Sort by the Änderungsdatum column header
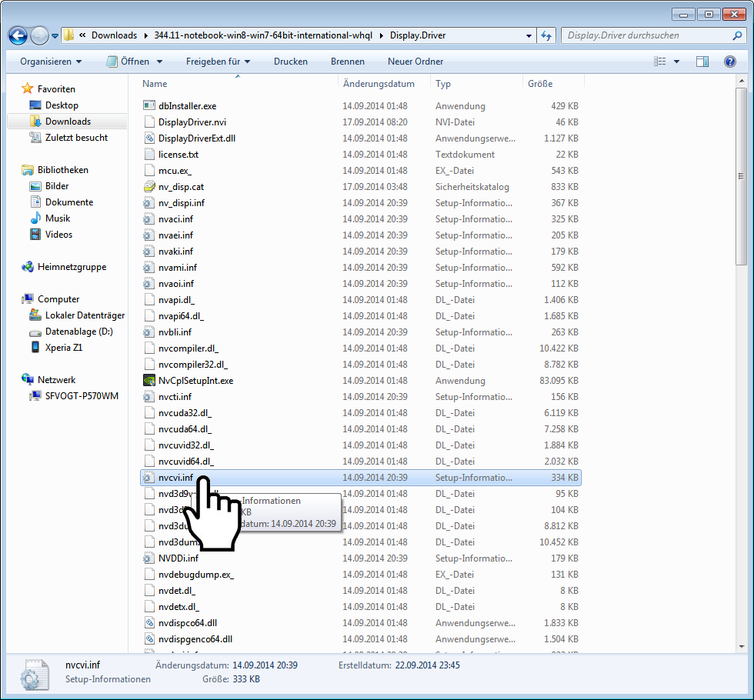 pyautogui.click(x=384, y=84)
